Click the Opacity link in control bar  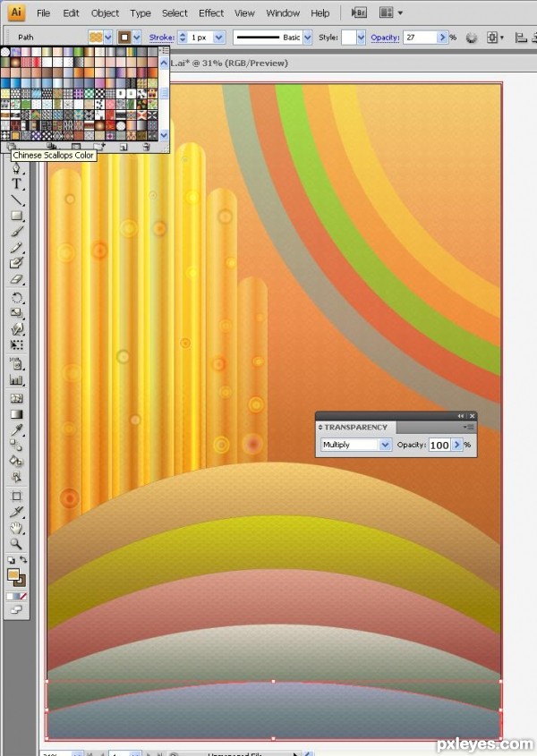(x=385, y=37)
